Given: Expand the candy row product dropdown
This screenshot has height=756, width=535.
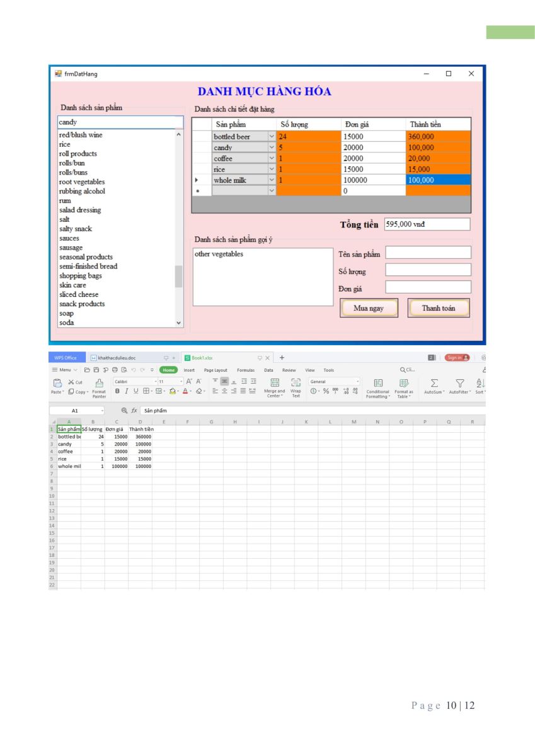Looking at the screenshot, I should pyautogui.click(x=272, y=147).
